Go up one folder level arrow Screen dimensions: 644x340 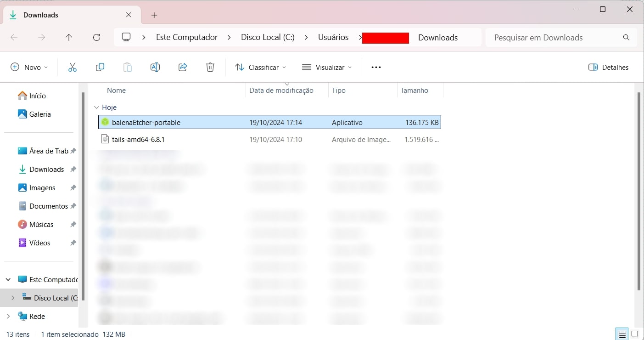pyautogui.click(x=69, y=38)
